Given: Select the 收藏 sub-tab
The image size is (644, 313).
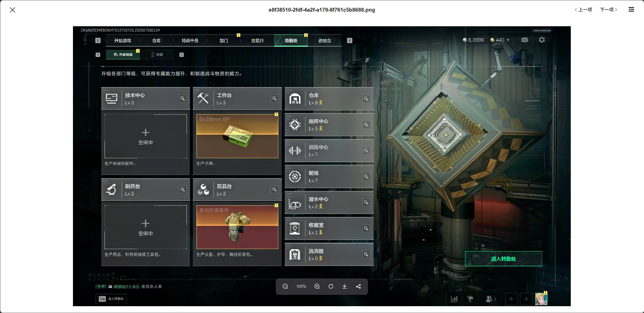Looking at the screenshot, I should pyautogui.click(x=157, y=55).
